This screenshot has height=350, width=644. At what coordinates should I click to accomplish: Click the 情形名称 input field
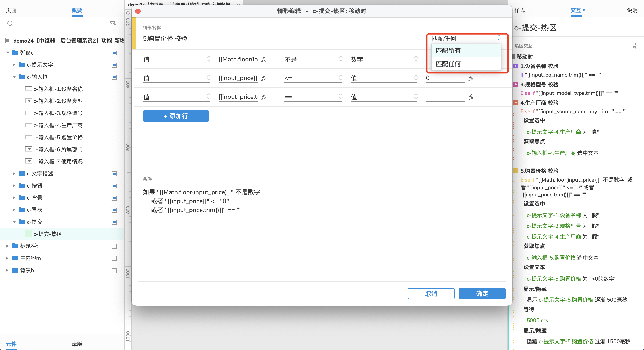tap(210, 38)
